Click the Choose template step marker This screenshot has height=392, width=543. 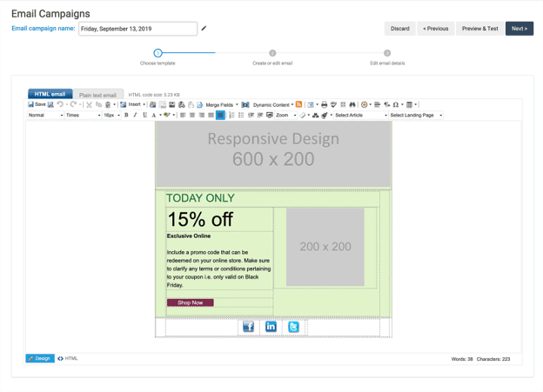click(x=158, y=53)
